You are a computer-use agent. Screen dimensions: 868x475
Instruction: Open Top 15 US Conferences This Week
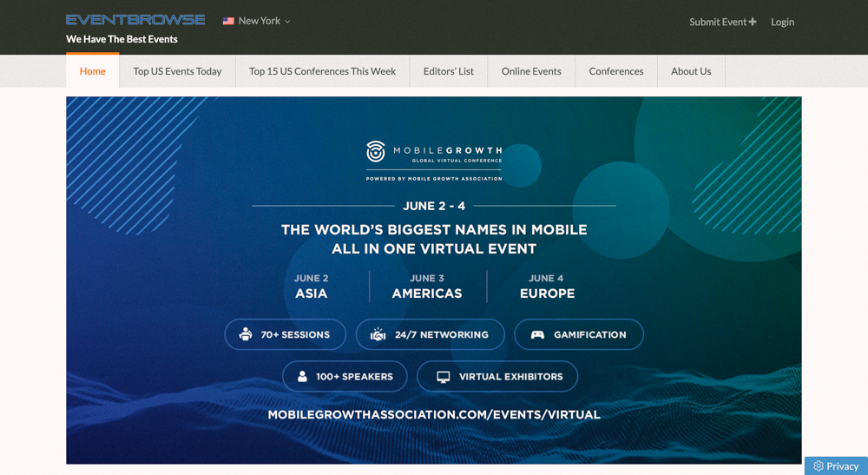322,71
